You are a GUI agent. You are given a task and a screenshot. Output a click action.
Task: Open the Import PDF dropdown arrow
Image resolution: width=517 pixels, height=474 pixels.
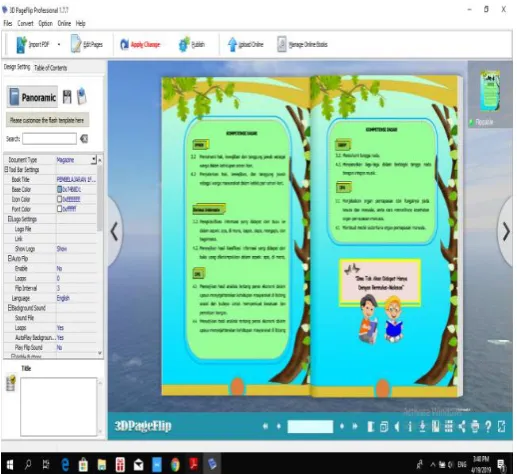59,44
